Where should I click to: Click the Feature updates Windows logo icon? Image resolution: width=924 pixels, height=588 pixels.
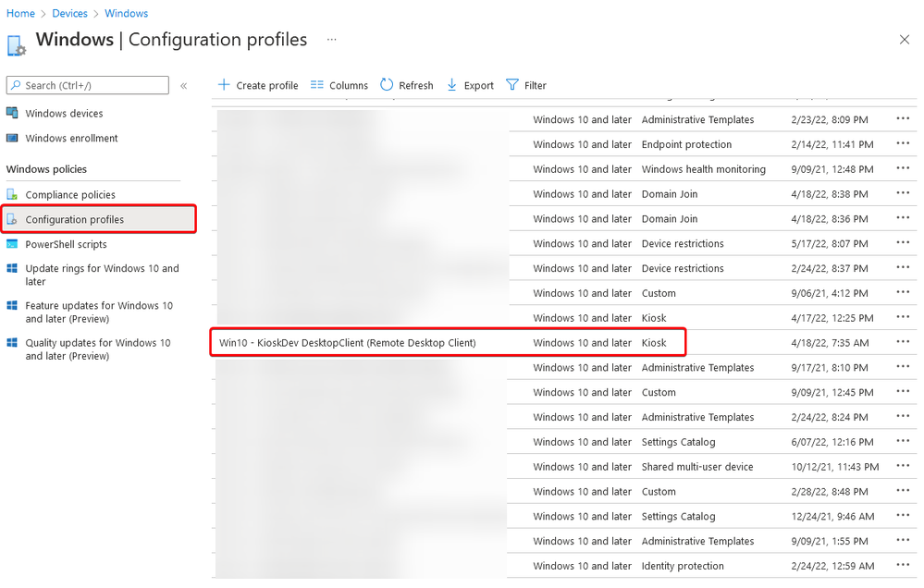point(12,305)
